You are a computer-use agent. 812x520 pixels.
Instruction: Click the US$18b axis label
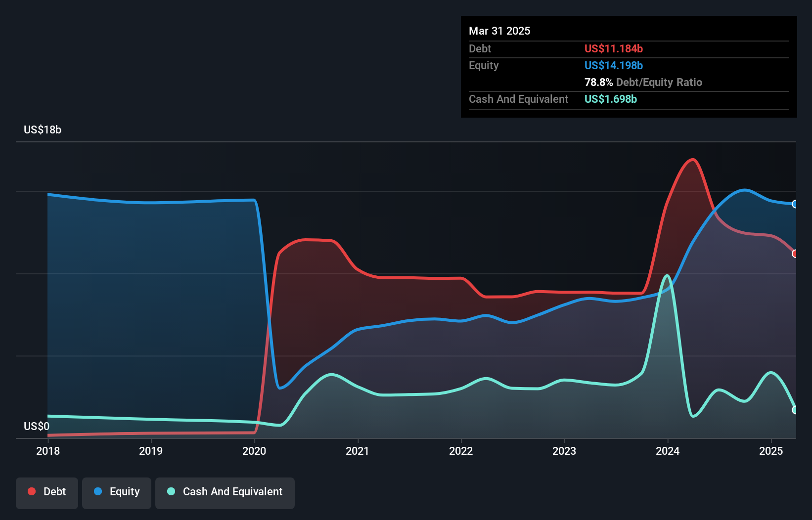pos(43,130)
